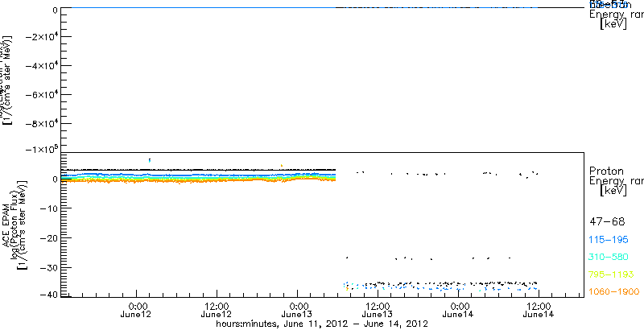The height and width of the screenshot is (330, 644).
Task: Click the "12:00 June13" time axis label
Action: coord(378,311)
